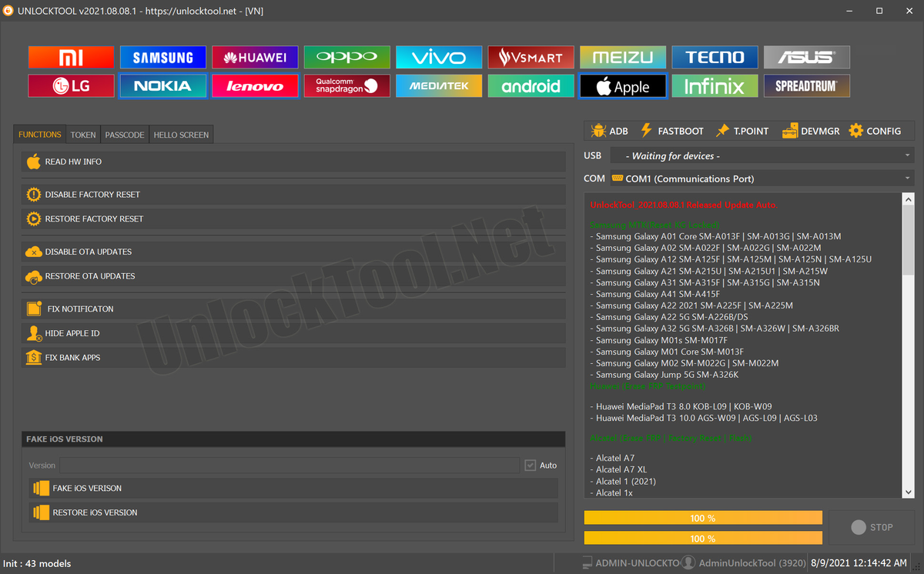Click RESTORE OTA UPDATES
This screenshot has height=574, width=924.
tap(293, 275)
